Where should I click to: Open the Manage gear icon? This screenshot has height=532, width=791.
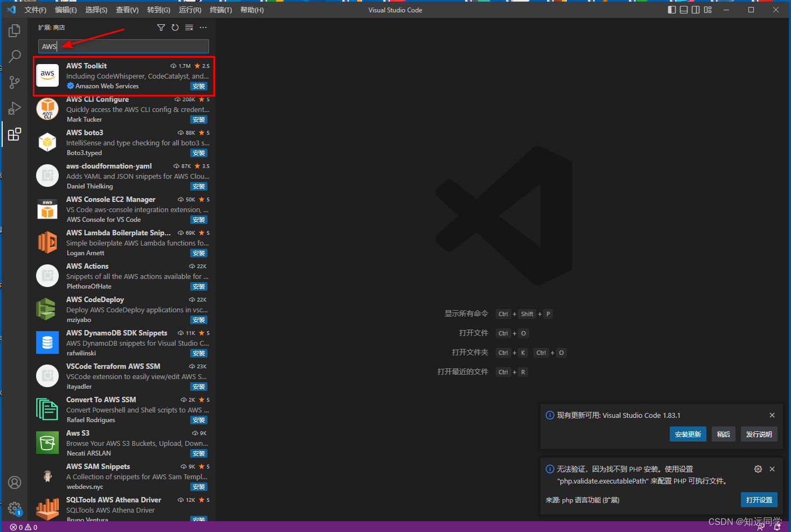15,508
